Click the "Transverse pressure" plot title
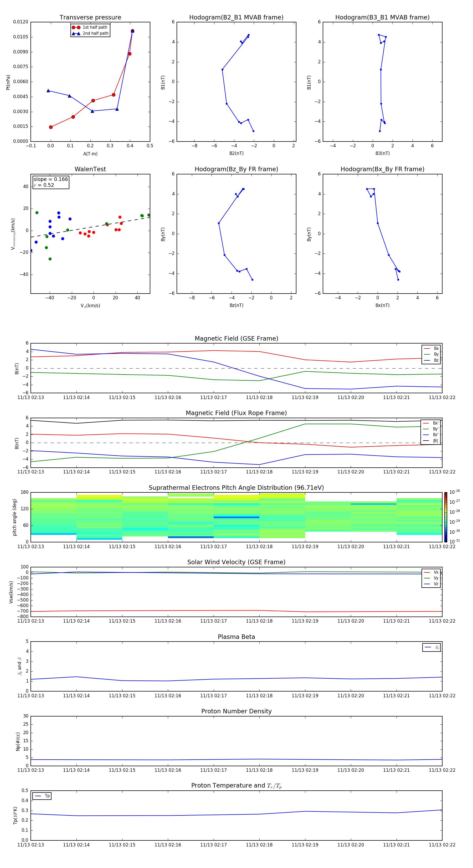This screenshot has height=868, width=473. 90,18
